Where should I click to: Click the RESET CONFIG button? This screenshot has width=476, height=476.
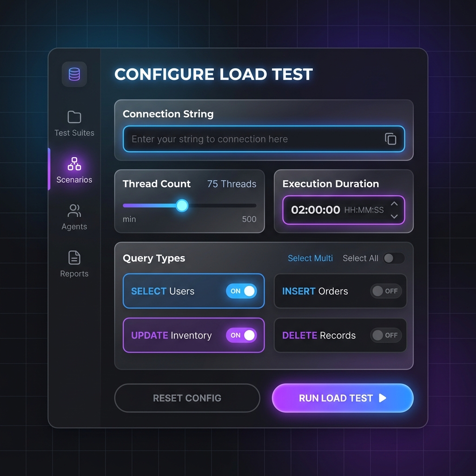187,398
